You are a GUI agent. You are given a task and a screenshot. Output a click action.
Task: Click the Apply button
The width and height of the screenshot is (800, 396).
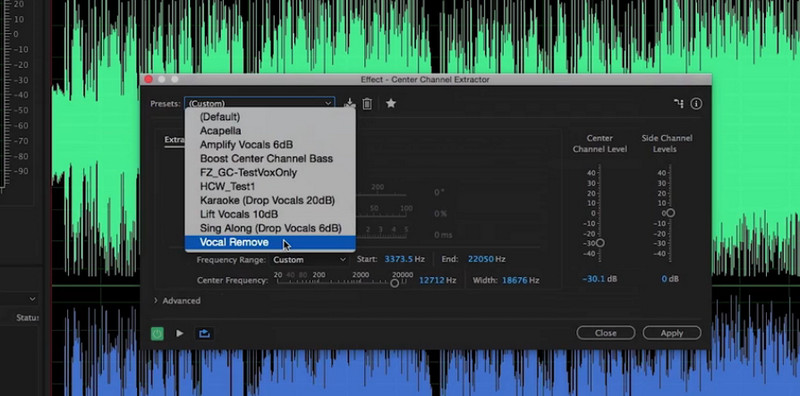click(672, 333)
